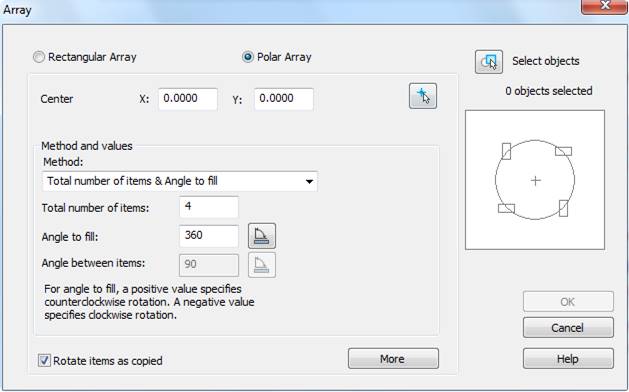Screen dimensions: 629x392
Task: Open the Method dropdown list
Action: (x=180, y=181)
